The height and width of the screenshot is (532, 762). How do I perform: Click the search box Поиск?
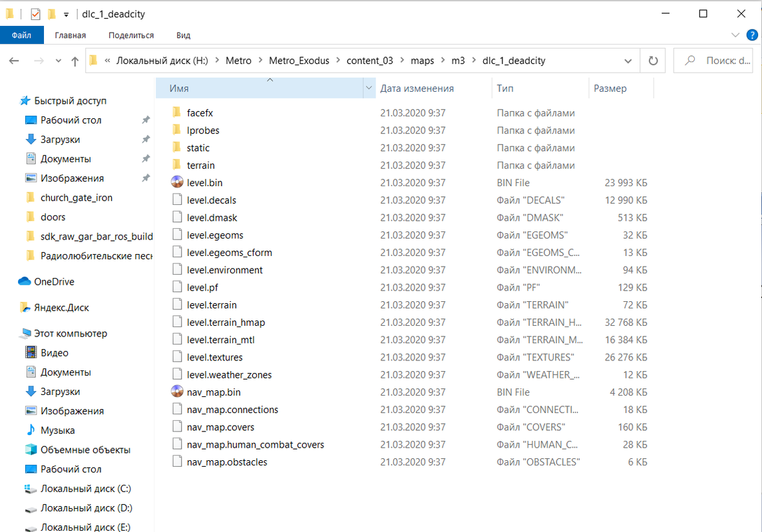pos(713,61)
